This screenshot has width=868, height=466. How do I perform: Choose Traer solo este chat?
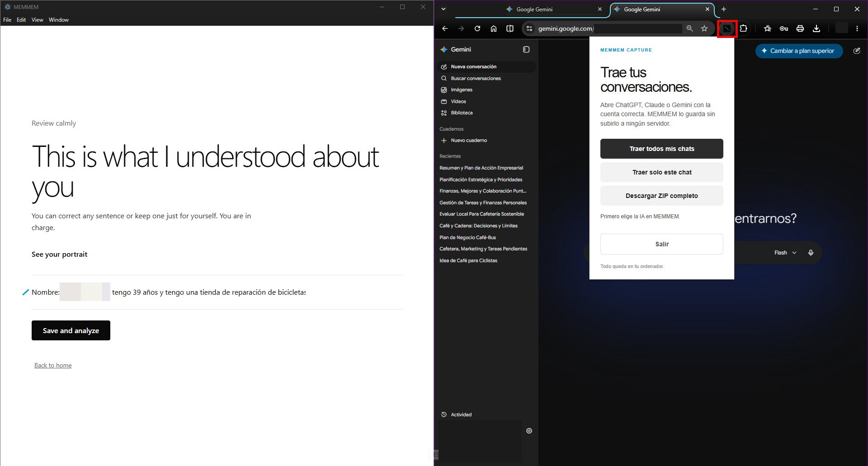(662, 172)
